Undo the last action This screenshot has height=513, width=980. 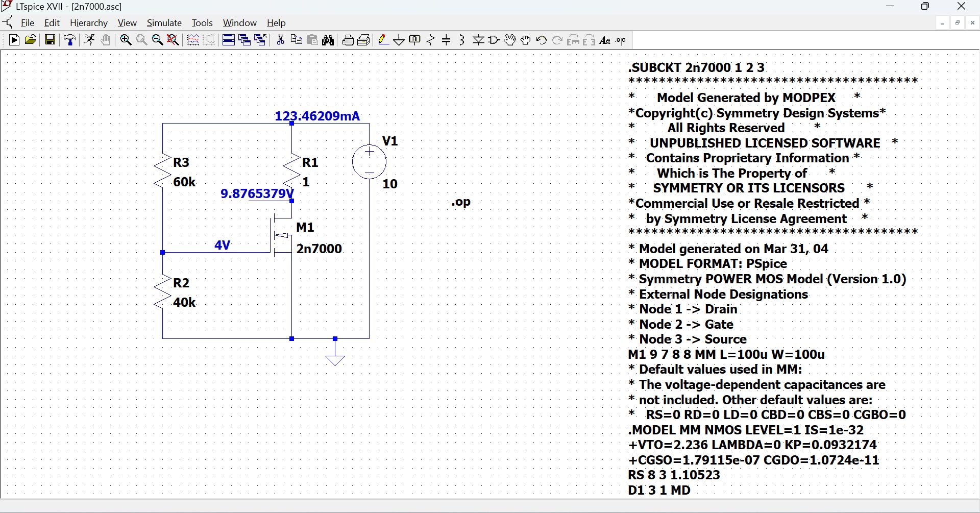tap(542, 40)
